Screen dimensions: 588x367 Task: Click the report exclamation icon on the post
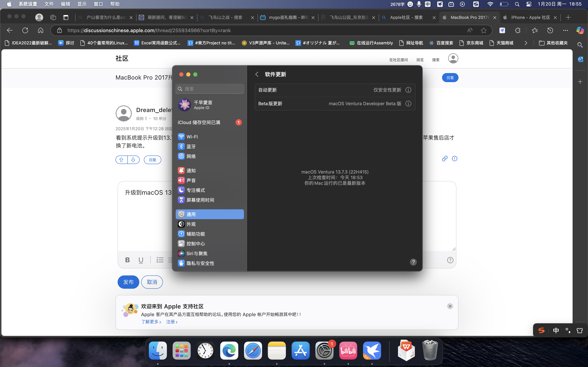point(454,159)
